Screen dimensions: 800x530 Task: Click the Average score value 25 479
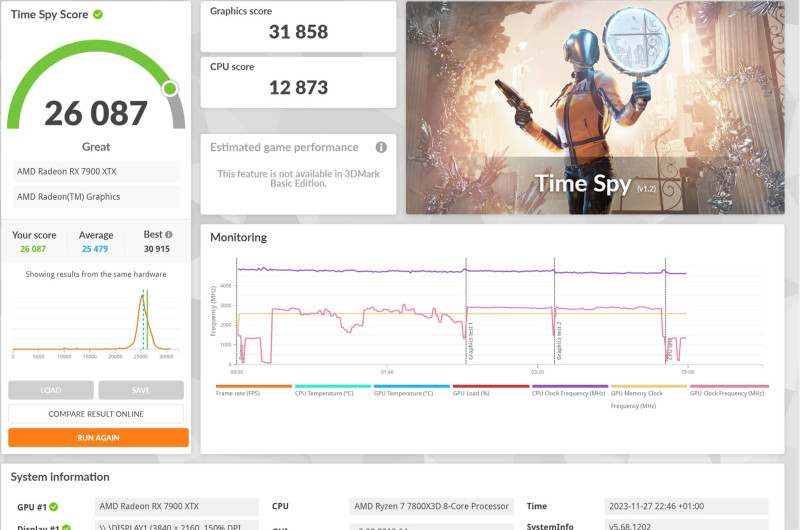(95, 249)
